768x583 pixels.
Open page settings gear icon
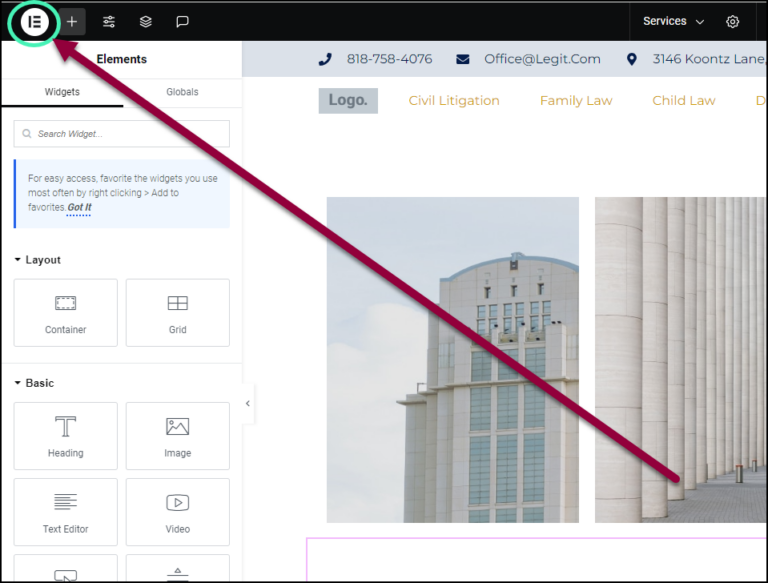tap(733, 21)
